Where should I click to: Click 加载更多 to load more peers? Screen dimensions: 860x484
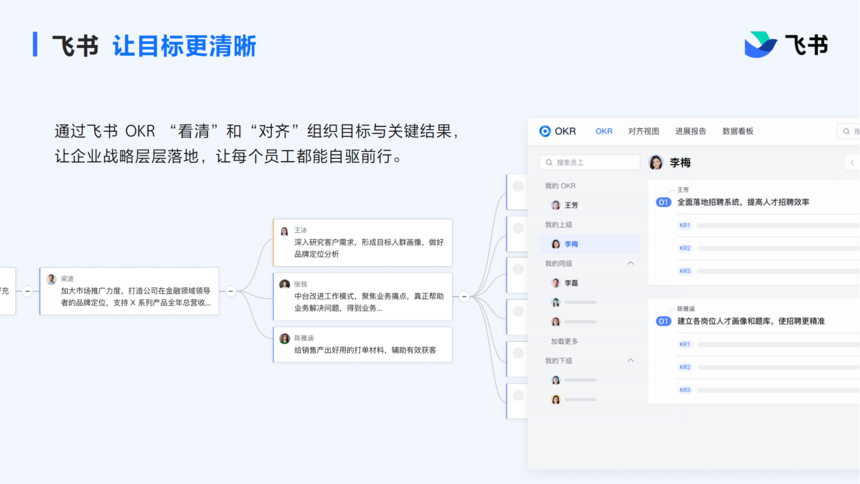pos(564,341)
